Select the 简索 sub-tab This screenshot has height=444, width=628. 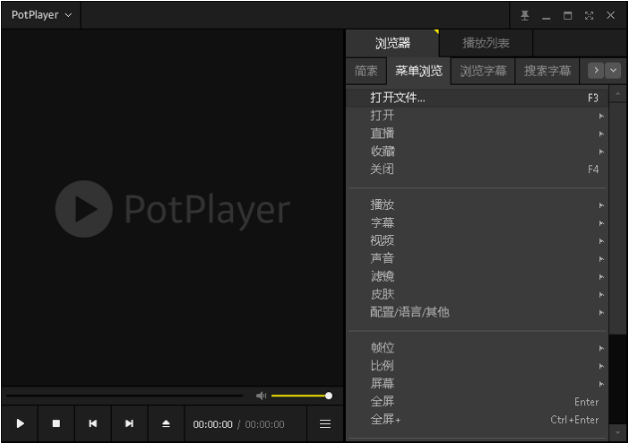coord(366,71)
